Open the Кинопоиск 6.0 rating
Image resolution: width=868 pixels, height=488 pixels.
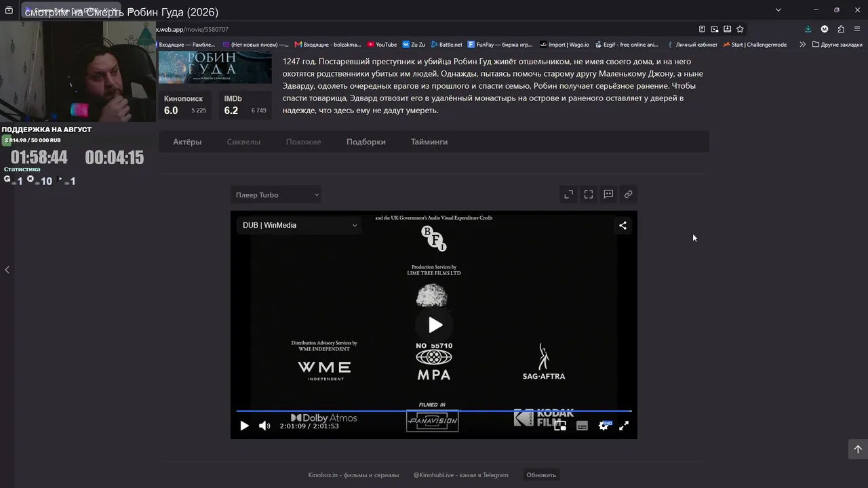coord(185,105)
